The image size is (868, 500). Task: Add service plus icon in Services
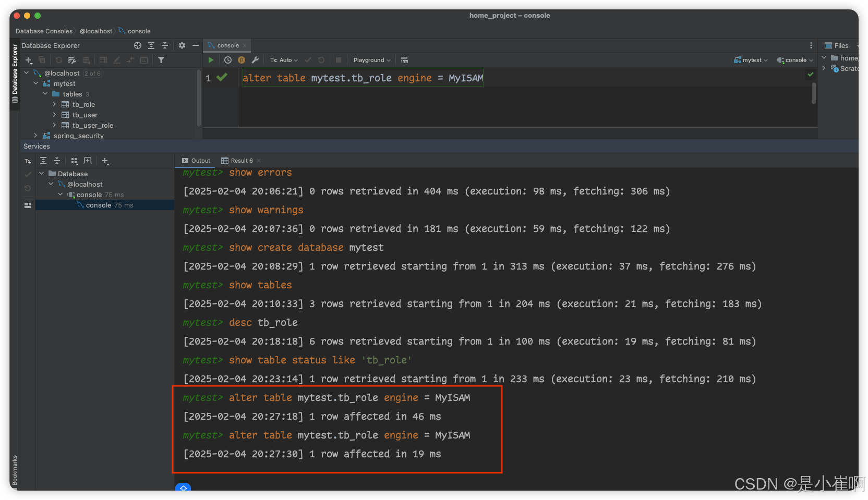(x=105, y=161)
